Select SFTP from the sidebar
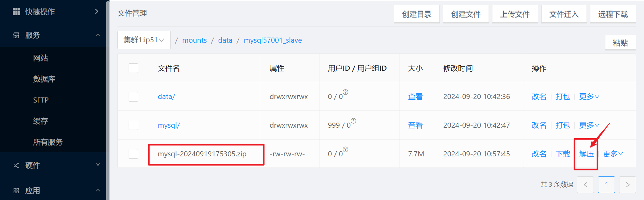Screen dimensions: 644x200 pyautogui.click(x=41, y=100)
